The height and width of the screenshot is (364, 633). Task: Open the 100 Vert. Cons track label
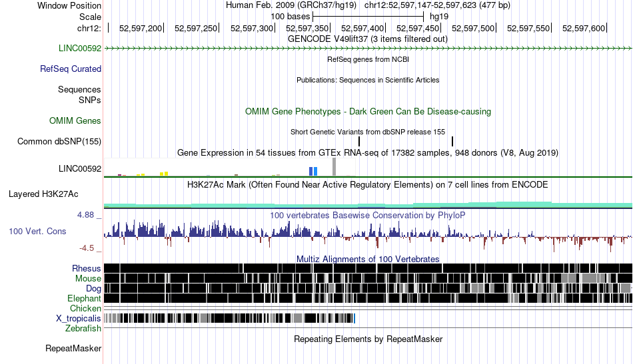[37, 232]
